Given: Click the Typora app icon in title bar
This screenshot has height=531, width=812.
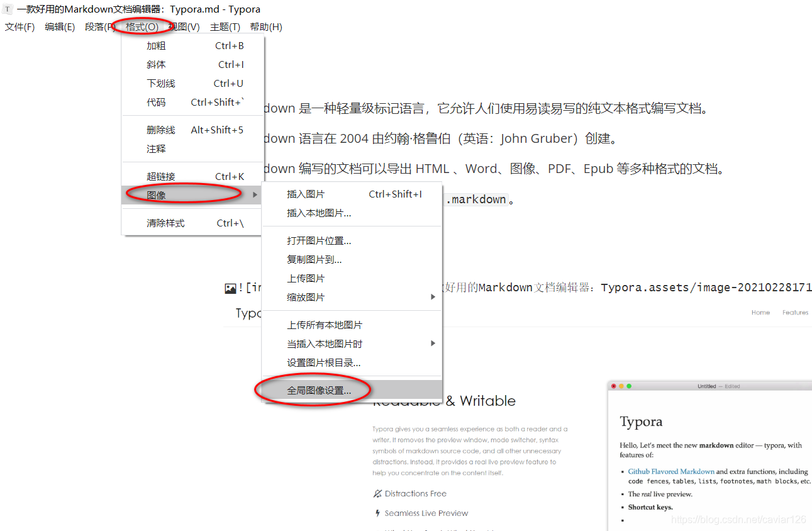Looking at the screenshot, I should coord(8,9).
